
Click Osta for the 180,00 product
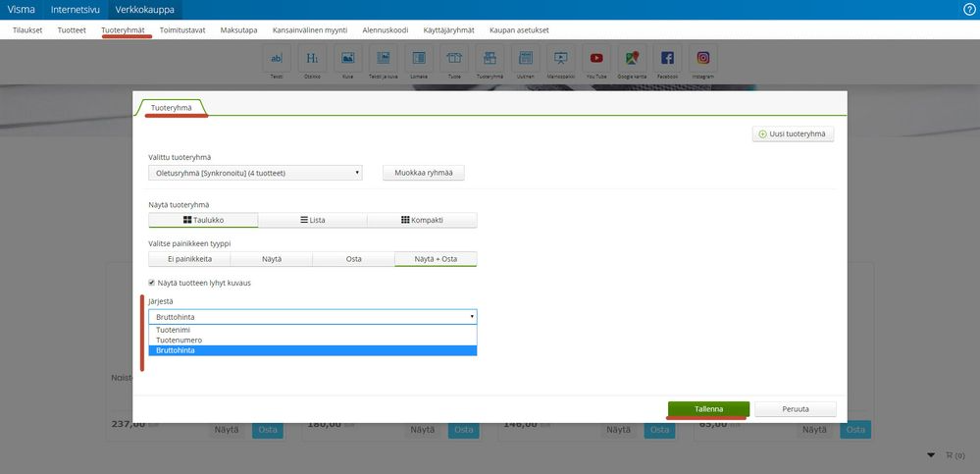[464, 430]
